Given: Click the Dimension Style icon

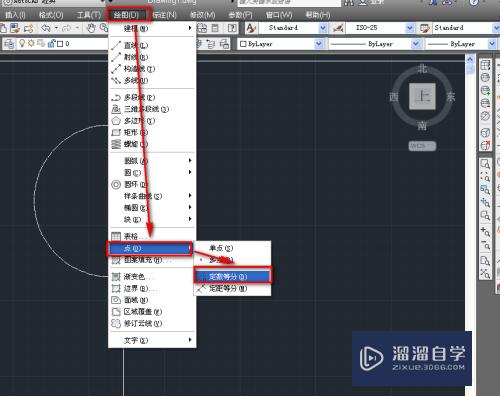Looking at the screenshot, I should (x=338, y=28).
